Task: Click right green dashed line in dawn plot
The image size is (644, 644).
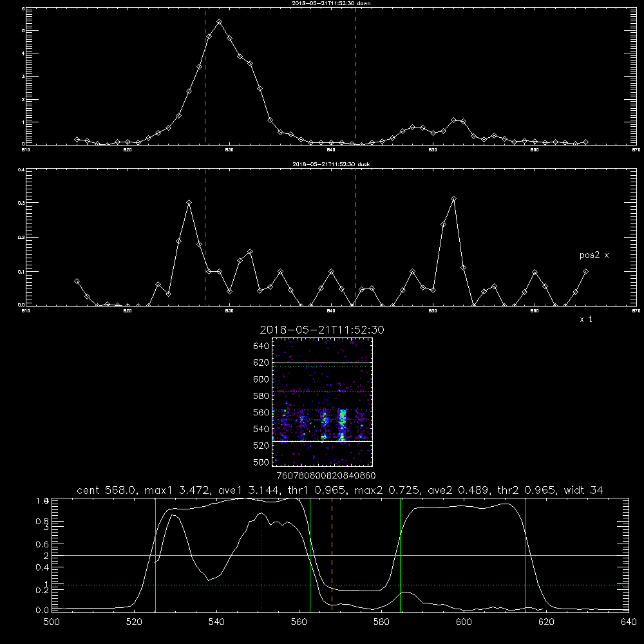Action: point(355,76)
